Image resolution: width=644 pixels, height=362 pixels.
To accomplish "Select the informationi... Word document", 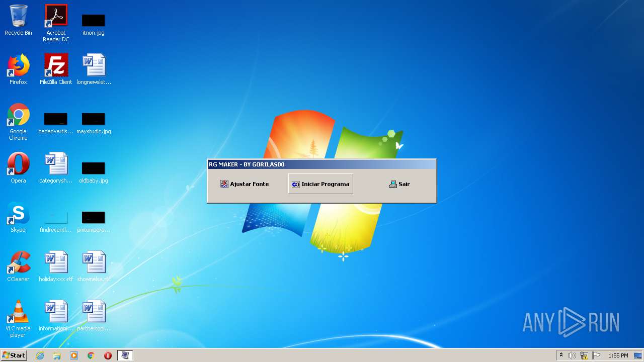I will point(56,316).
